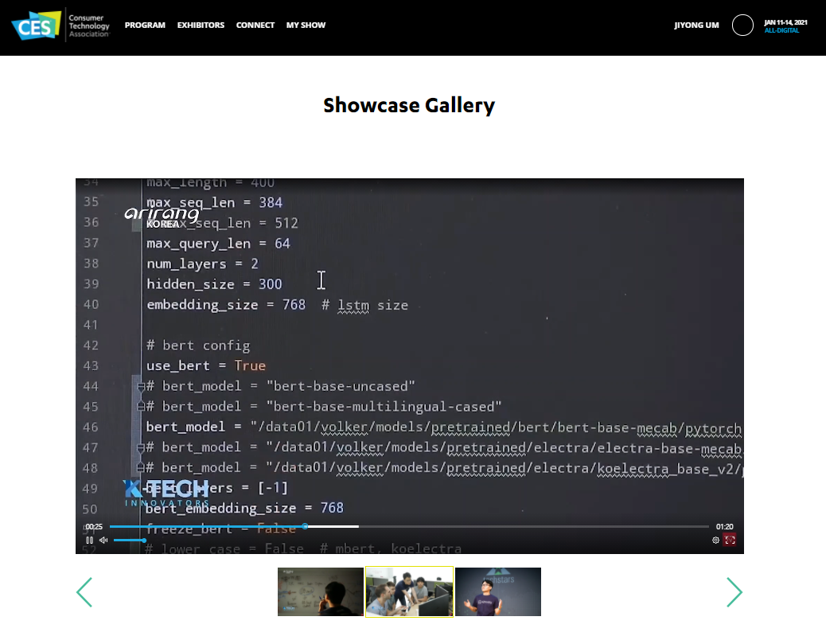
Task: Click the CES logo
Action: click(x=36, y=25)
